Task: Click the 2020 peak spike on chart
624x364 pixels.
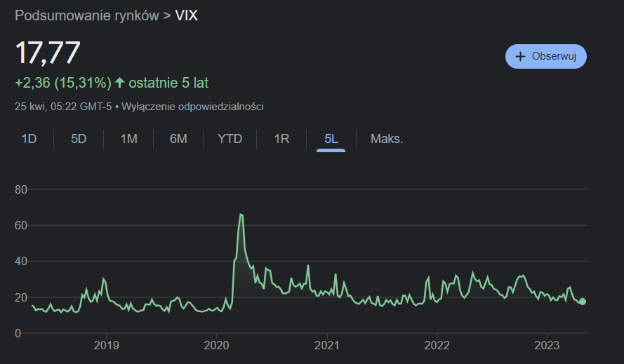Action: click(241, 215)
